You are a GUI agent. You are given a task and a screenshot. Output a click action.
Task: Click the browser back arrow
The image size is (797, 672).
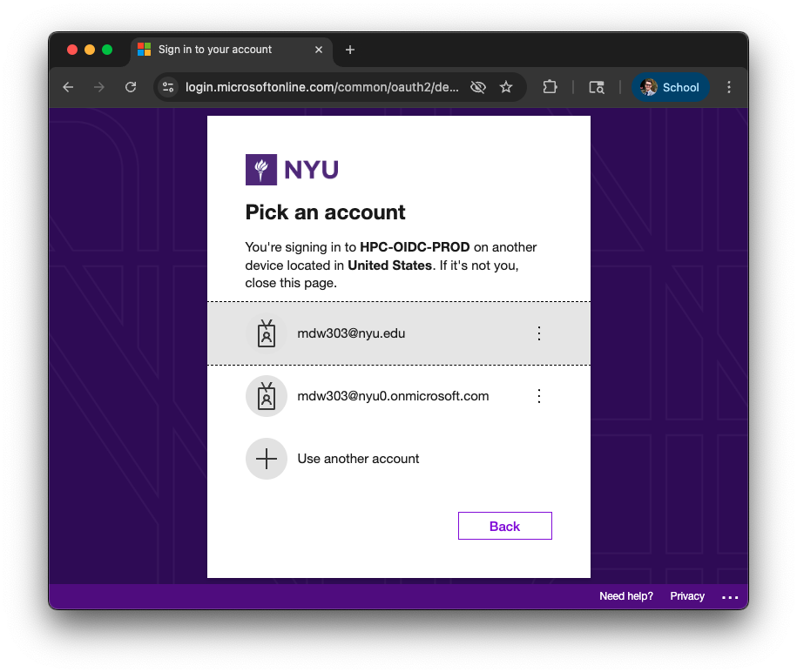point(68,87)
